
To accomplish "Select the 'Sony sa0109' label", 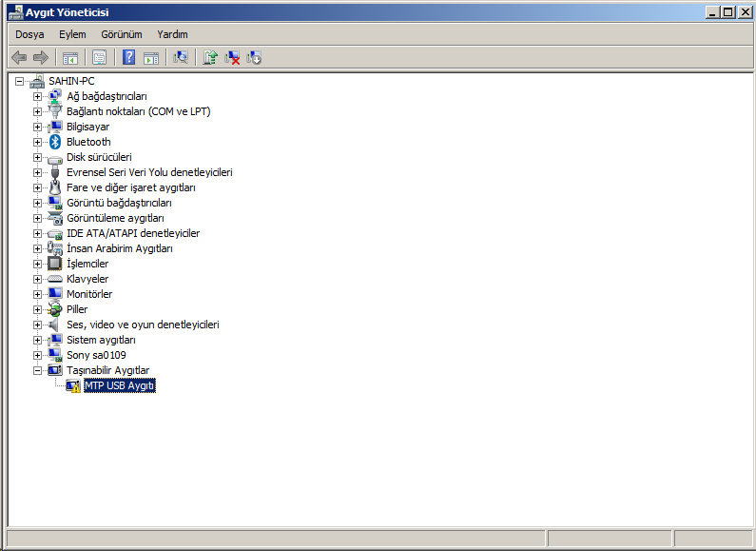I will click(x=96, y=355).
